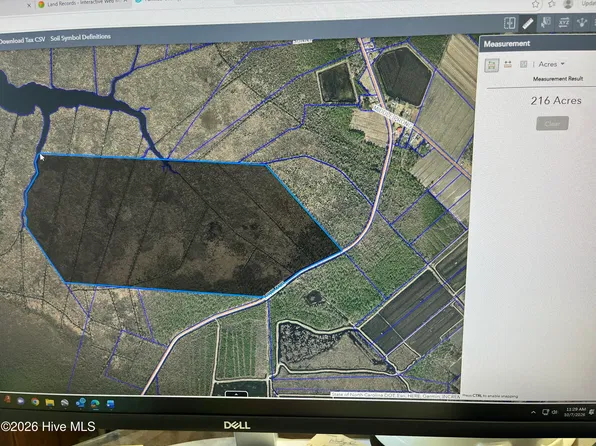This screenshot has height=446, width=596.
Task: Click the Measurement Result label
Action: point(558,79)
